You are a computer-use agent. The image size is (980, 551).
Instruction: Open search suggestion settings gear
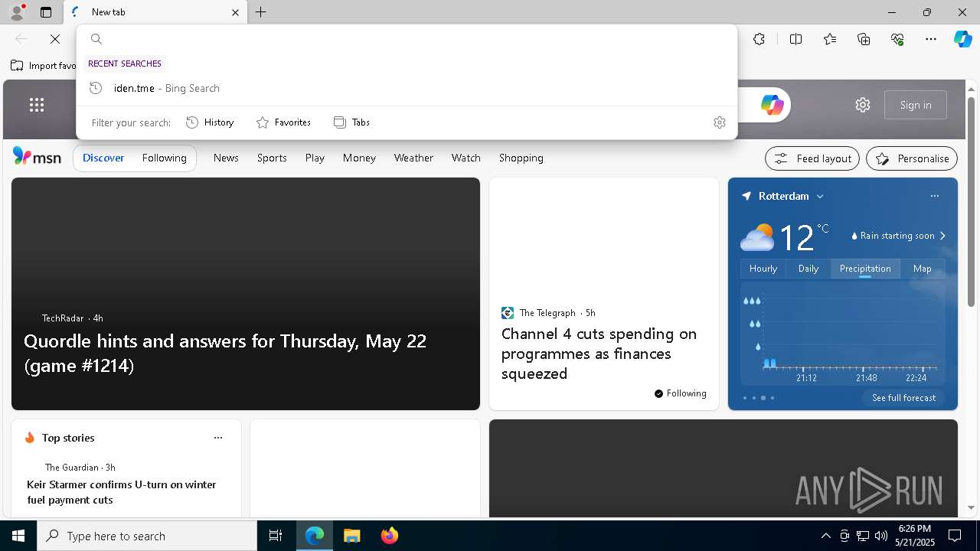tap(720, 122)
